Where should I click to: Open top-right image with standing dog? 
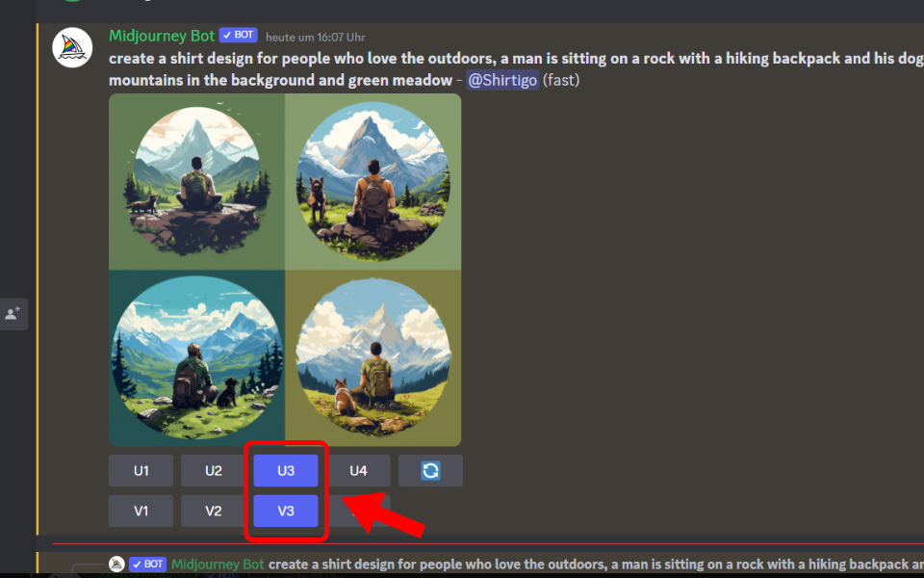coord(373,182)
